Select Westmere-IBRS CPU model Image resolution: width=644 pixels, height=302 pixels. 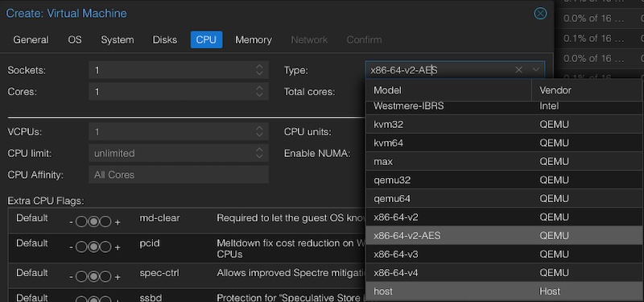[x=505, y=106]
